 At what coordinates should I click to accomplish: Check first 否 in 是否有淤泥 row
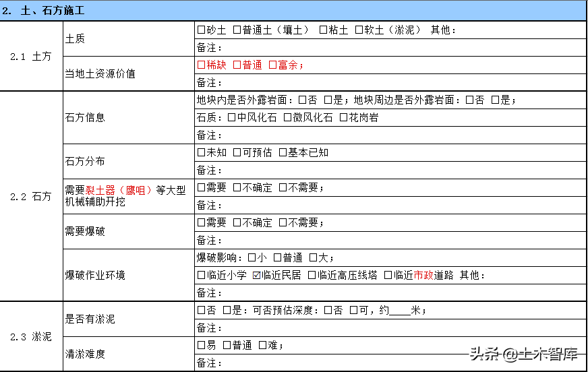(201, 310)
